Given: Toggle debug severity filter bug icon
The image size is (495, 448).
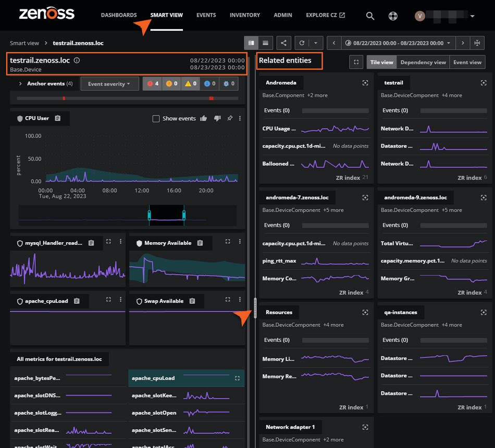Looking at the screenshot, I should (229, 84).
